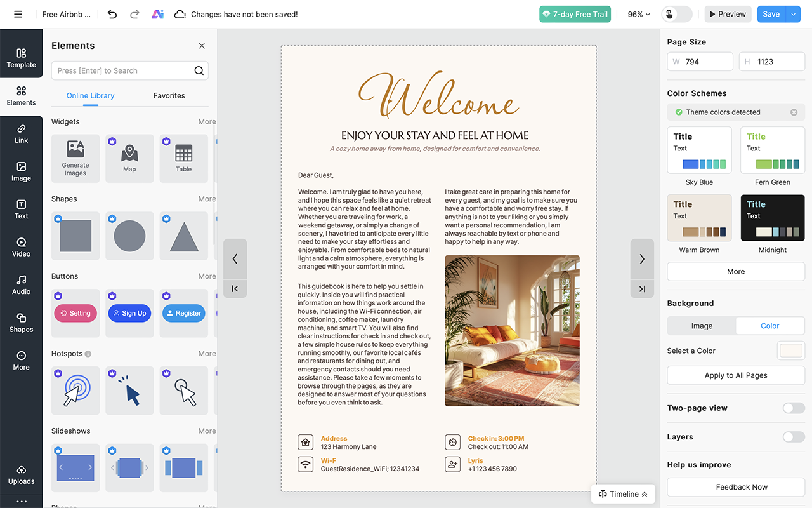Redo the last undone change

[134, 14]
